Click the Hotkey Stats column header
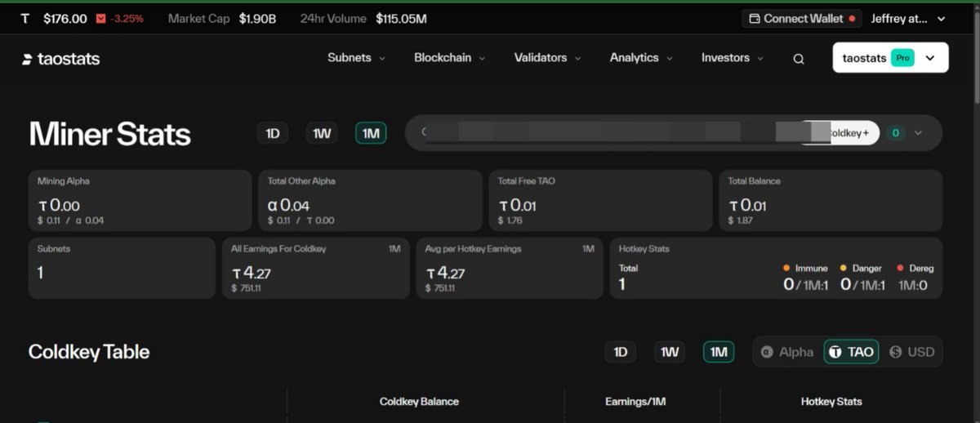 (x=831, y=401)
